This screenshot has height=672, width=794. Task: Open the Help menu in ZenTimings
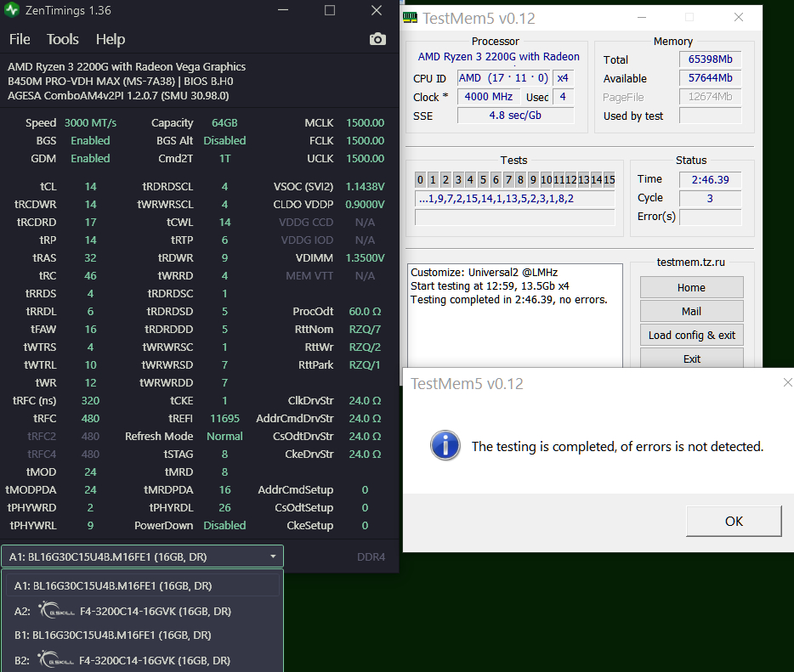[x=111, y=39]
